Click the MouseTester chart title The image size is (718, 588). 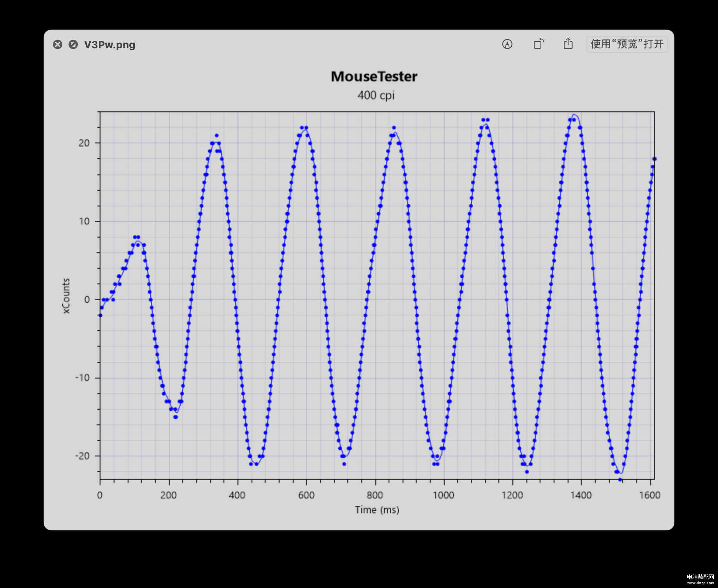click(x=374, y=76)
